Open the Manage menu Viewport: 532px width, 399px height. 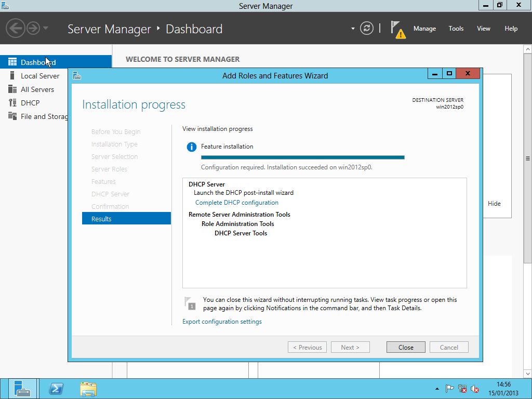[x=424, y=29]
